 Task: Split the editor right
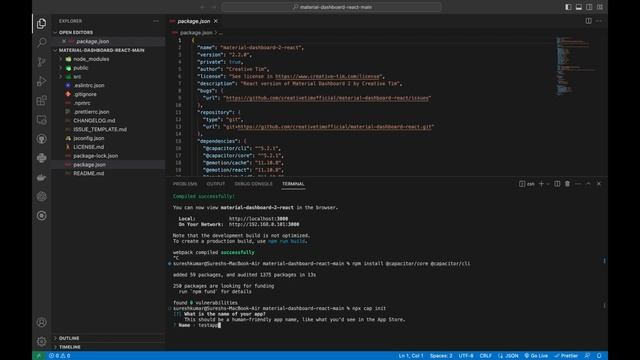point(588,21)
